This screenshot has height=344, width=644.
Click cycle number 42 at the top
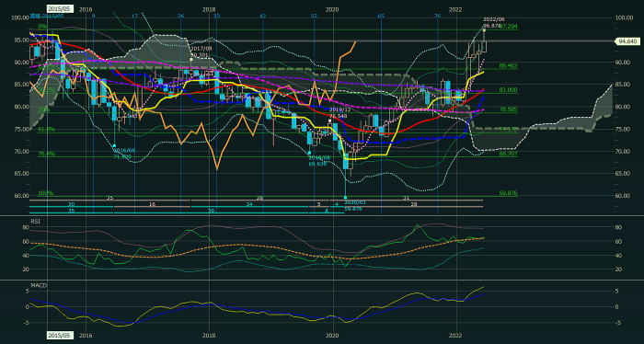click(263, 16)
